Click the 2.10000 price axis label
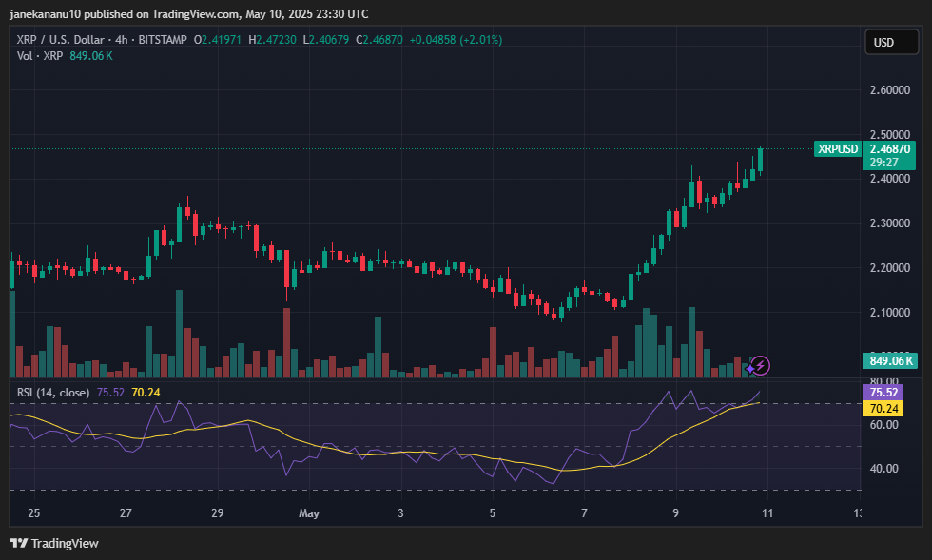Viewport: 932px width, 560px height. point(890,313)
